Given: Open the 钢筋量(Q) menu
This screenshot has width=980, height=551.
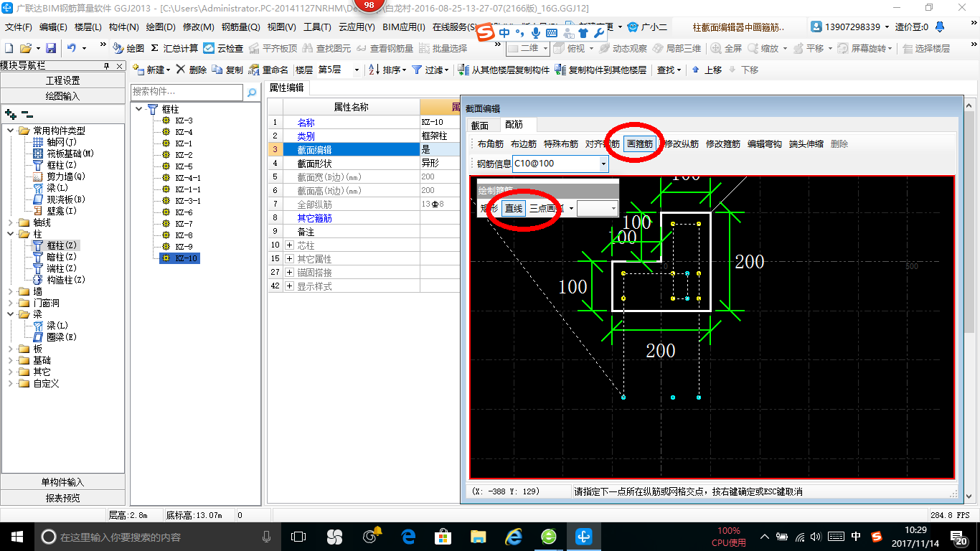Looking at the screenshot, I should 240,27.
